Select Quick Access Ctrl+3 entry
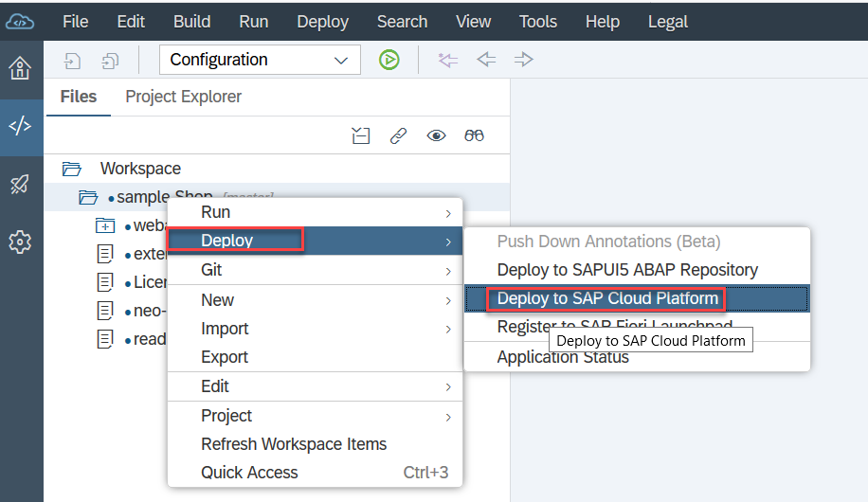This screenshot has height=502, width=868. point(315,473)
